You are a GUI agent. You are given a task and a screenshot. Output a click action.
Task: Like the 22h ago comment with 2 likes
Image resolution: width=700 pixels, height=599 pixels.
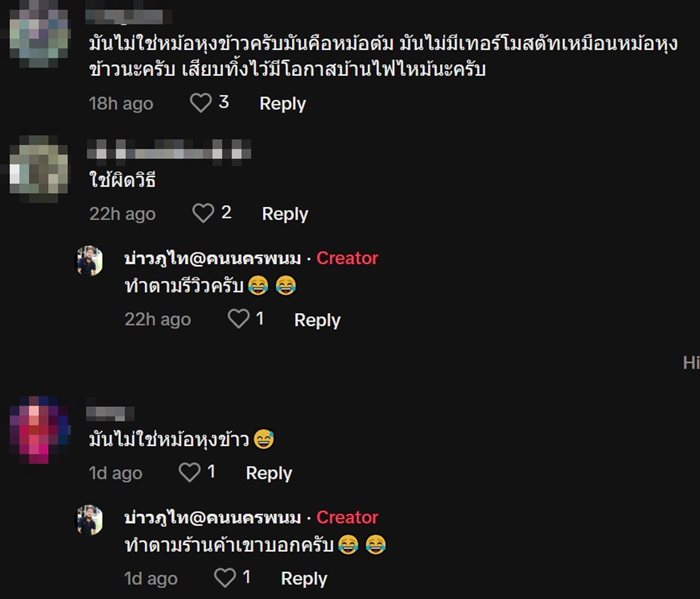204,213
